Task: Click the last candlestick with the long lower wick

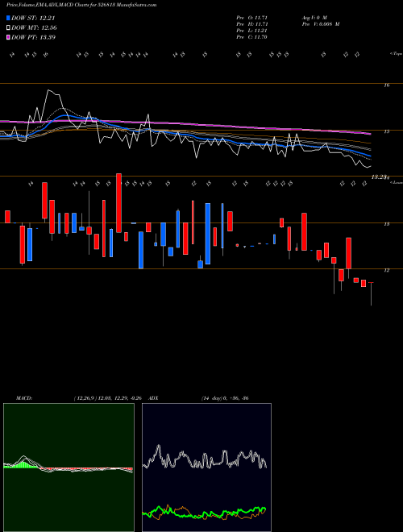Action: (371, 294)
